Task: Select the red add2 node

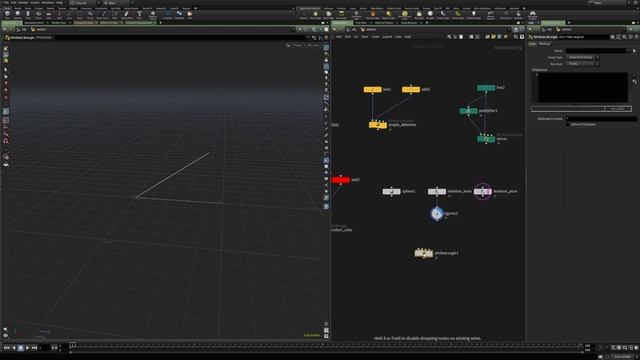Action: pos(341,180)
